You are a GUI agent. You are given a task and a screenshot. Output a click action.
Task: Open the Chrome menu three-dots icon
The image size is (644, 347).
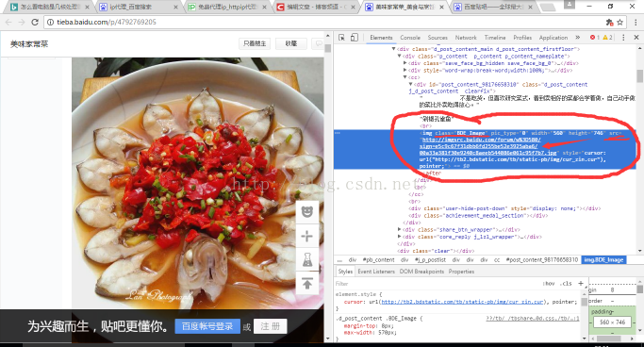click(636, 23)
